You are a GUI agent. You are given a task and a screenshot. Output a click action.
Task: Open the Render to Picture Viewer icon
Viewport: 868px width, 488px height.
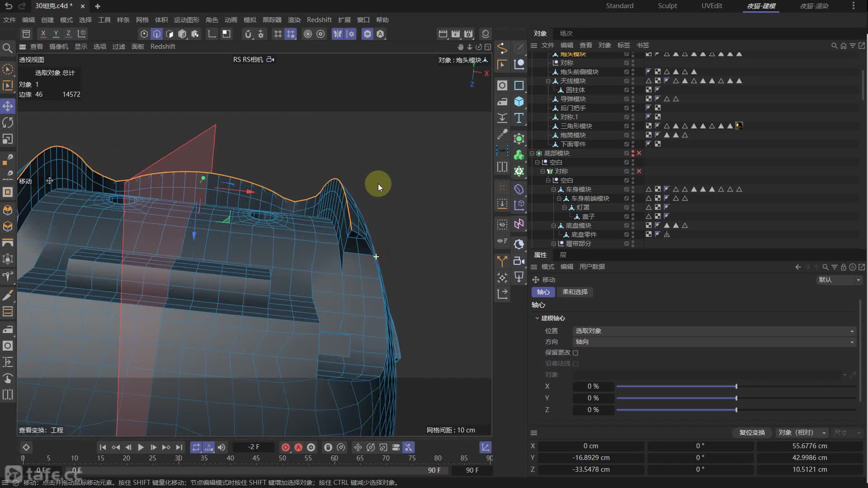(456, 34)
